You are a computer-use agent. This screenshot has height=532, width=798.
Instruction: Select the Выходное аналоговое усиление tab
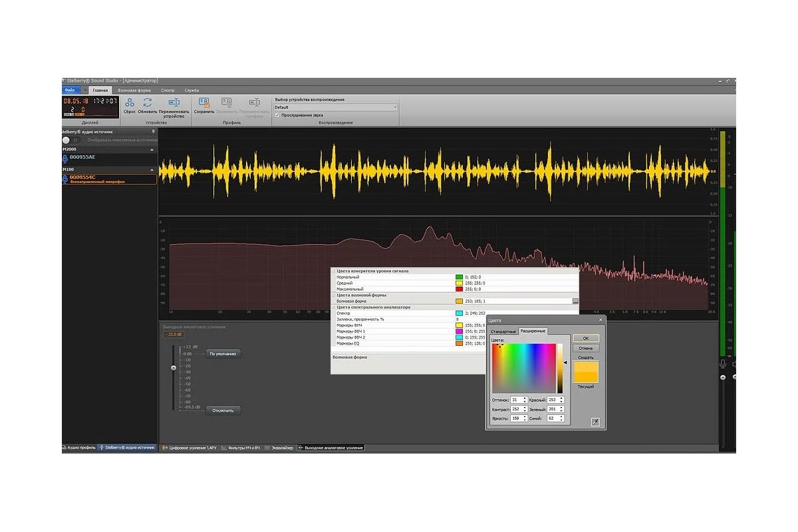[331, 448]
